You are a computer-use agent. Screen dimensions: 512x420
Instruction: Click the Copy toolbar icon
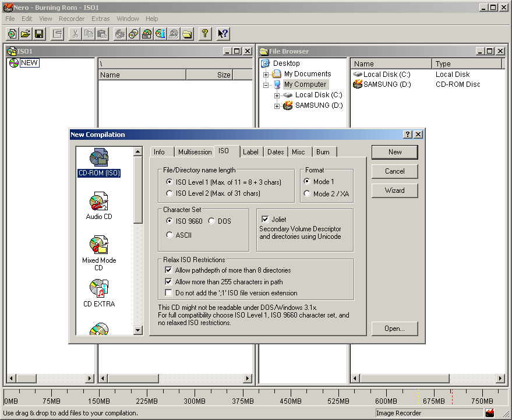click(x=89, y=34)
